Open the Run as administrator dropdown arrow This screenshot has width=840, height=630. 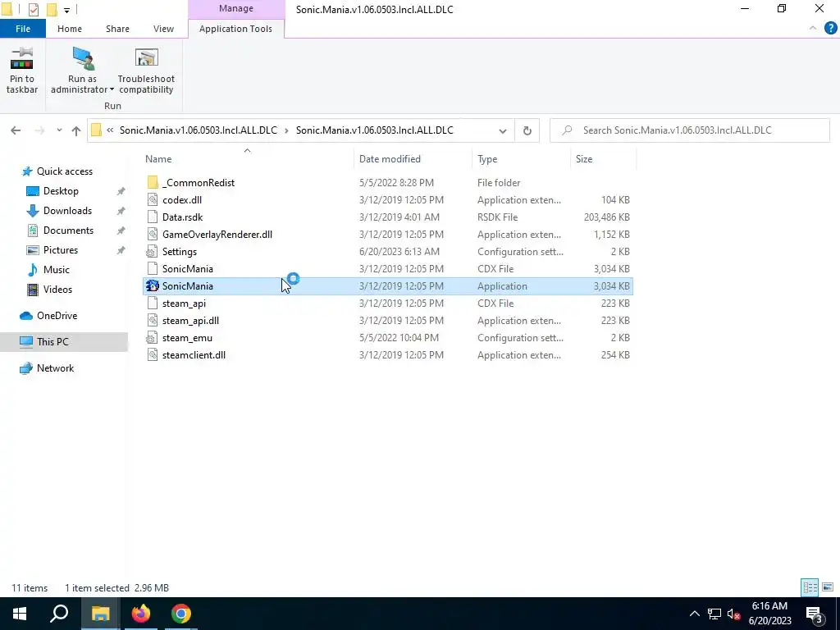tap(112, 90)
